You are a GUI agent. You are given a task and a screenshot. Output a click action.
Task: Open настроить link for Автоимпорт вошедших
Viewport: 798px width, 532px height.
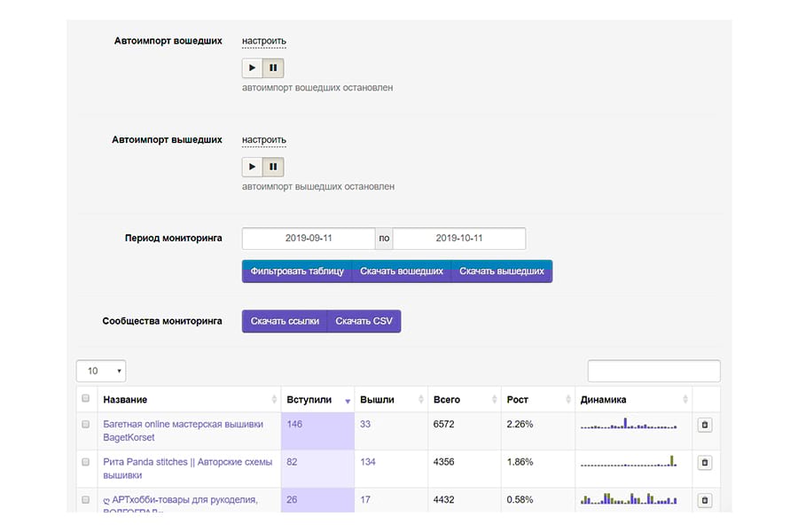(264, 41)
